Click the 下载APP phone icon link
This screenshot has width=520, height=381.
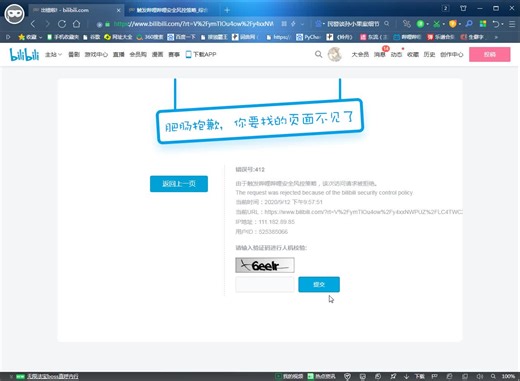tap(201, 54)
